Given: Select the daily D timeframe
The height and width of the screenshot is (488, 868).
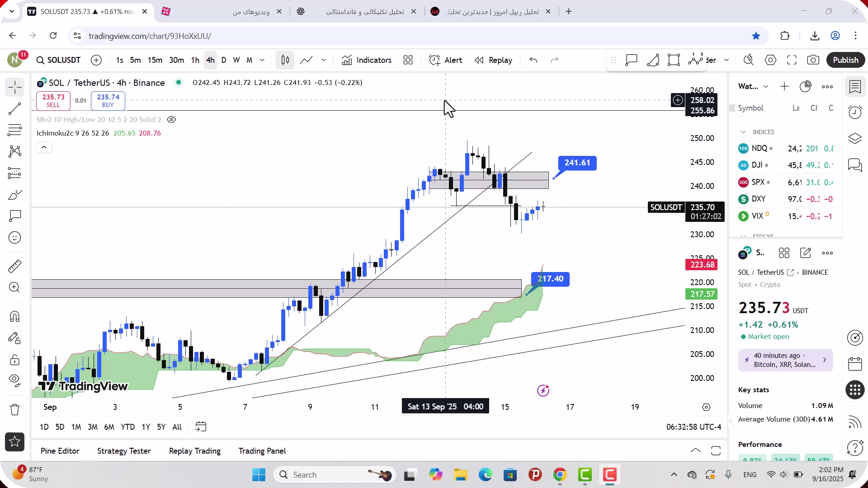Looking at the screenshot, I should [x=224, y=60].
